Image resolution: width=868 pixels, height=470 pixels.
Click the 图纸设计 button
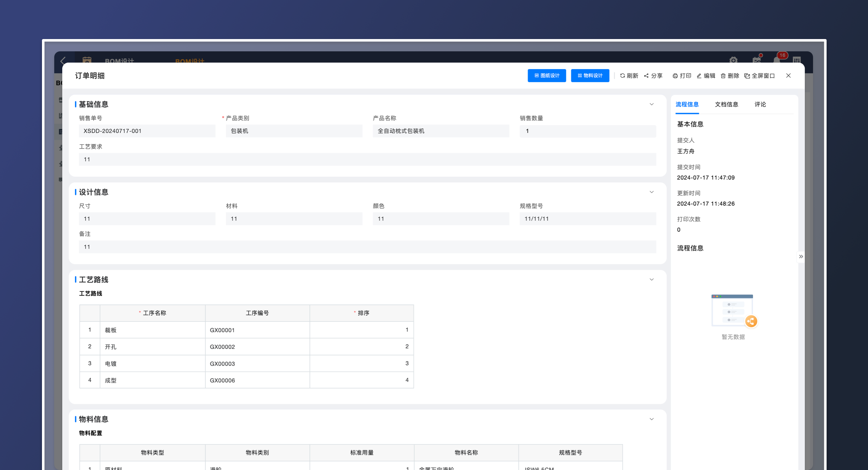(x=546, y=76)
